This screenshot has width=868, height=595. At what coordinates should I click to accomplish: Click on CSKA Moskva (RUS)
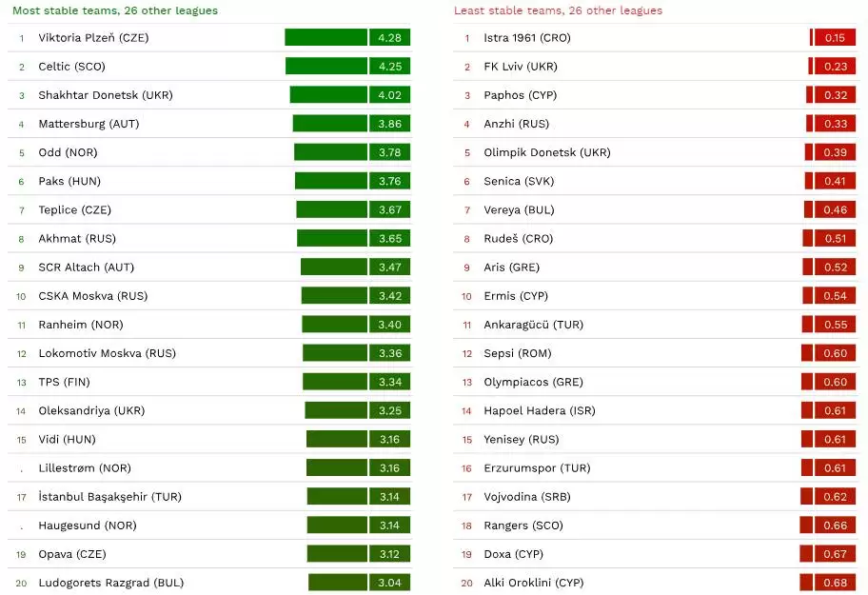click(92, 296)
